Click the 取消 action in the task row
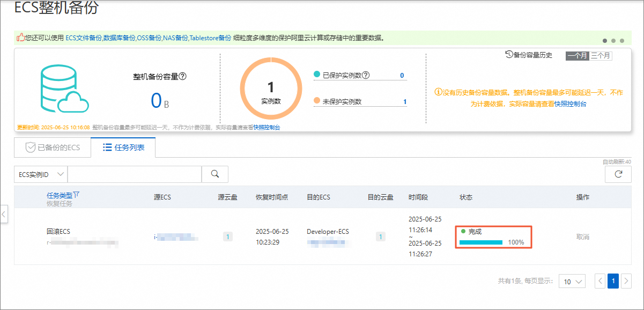644x310 pixels. [x=583, y=237]
